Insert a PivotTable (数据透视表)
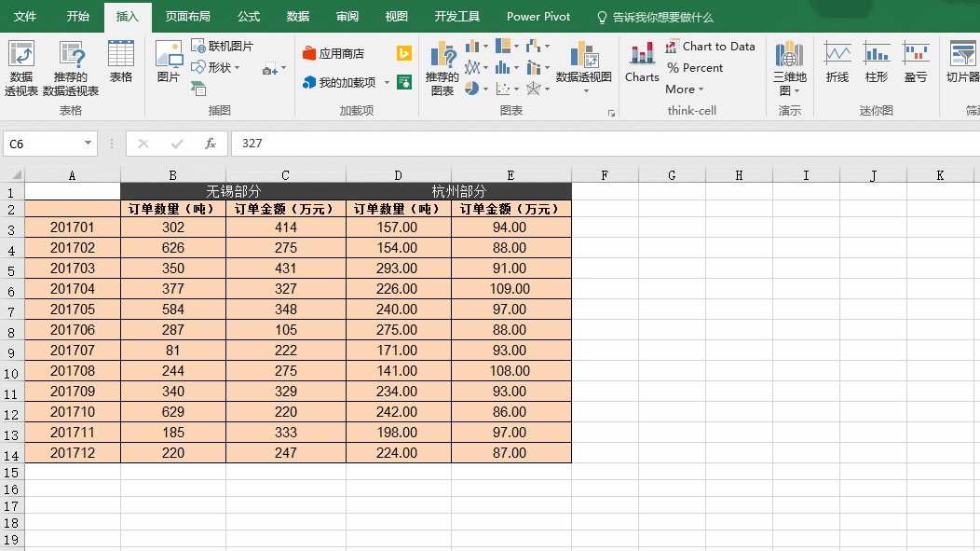Viewport: 980px width, 551px height. [x=20, y=67]
